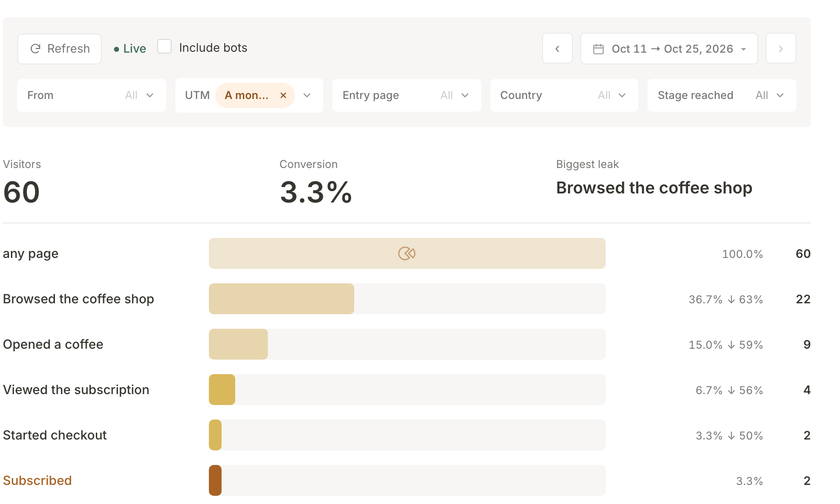Expand the From filter dropdown
Screen dimensions: 840x504
92,95
